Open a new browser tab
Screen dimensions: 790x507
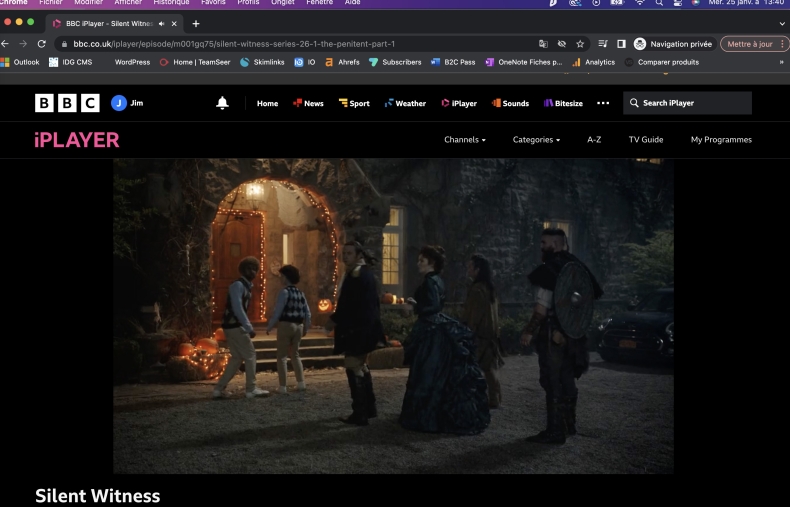click(x=195, y=23)
